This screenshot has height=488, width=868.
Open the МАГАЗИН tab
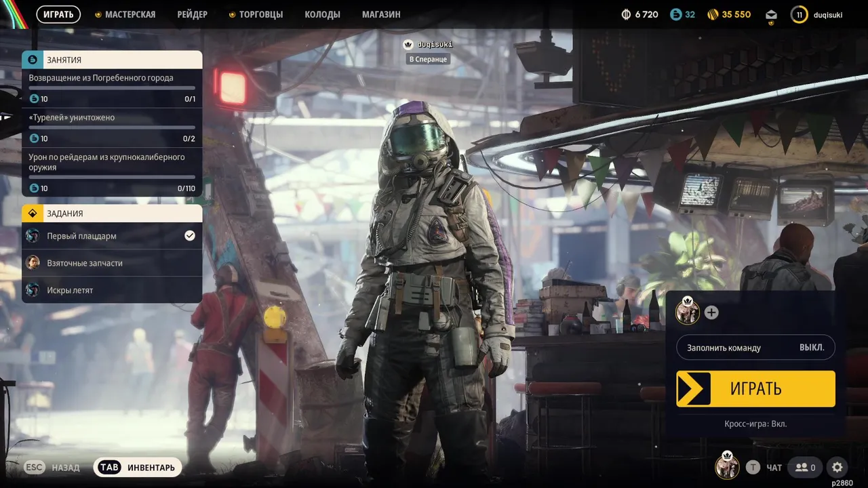381,14
